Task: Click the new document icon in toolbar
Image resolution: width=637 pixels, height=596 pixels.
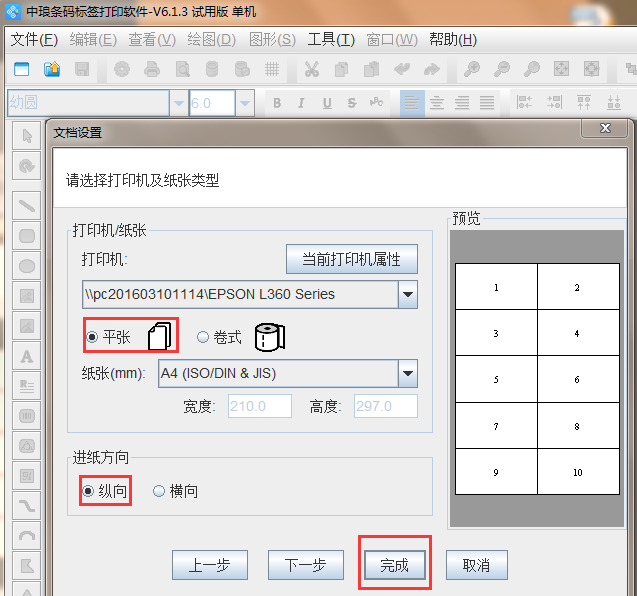Action: pos(22,69)
